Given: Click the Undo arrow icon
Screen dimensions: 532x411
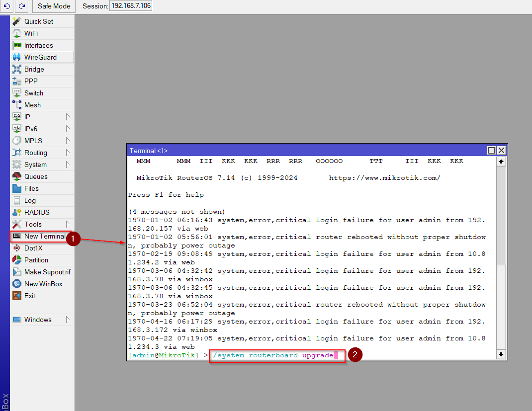Looking at the screenshot, I should point(7,6).
